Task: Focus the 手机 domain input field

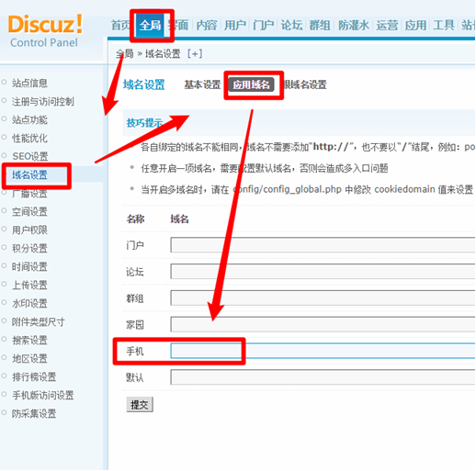Action: click(323, 351)
